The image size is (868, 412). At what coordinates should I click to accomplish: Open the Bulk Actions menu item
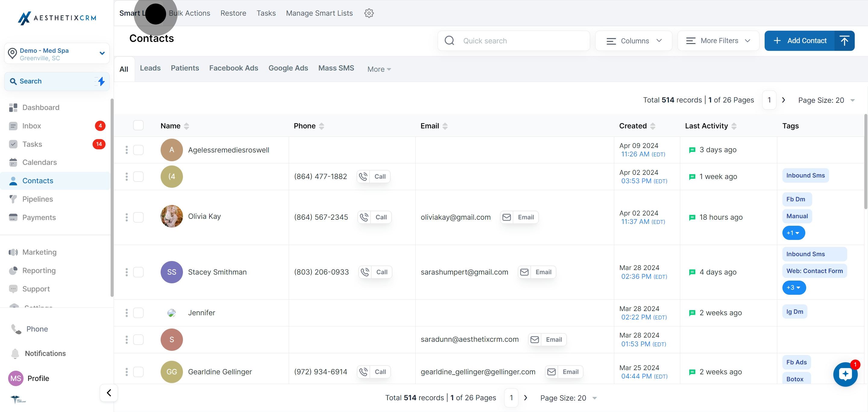point(189,13)
